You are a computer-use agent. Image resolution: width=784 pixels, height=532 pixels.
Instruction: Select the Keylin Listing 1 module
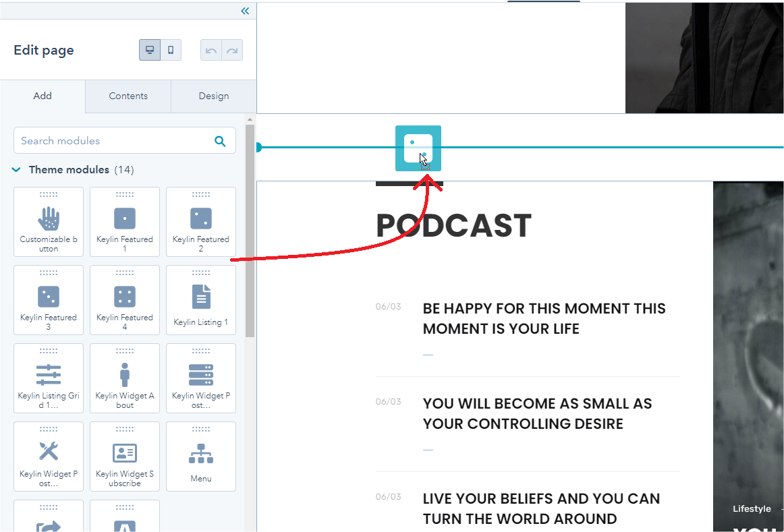tap(201, 300)
